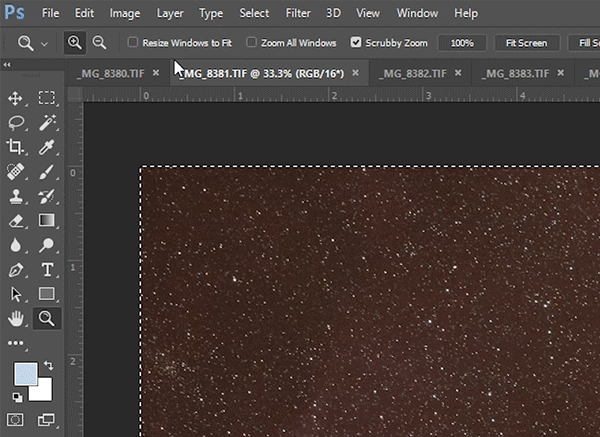Open the Edit menu

(84, 13)
